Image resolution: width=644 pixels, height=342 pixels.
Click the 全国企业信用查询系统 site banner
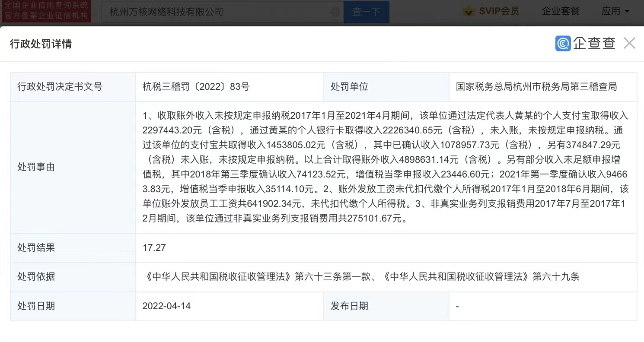tap(45, 11)
